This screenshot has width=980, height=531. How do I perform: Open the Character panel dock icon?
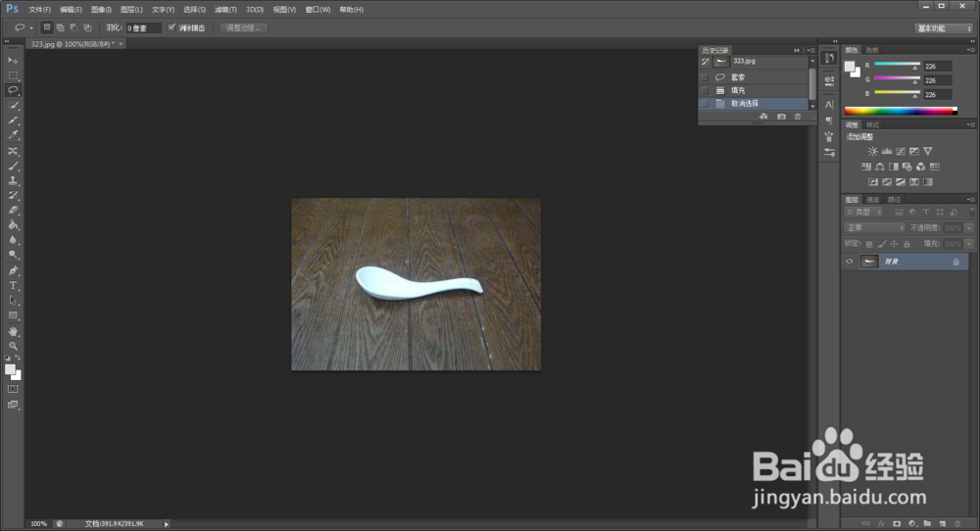pos(829,104)
